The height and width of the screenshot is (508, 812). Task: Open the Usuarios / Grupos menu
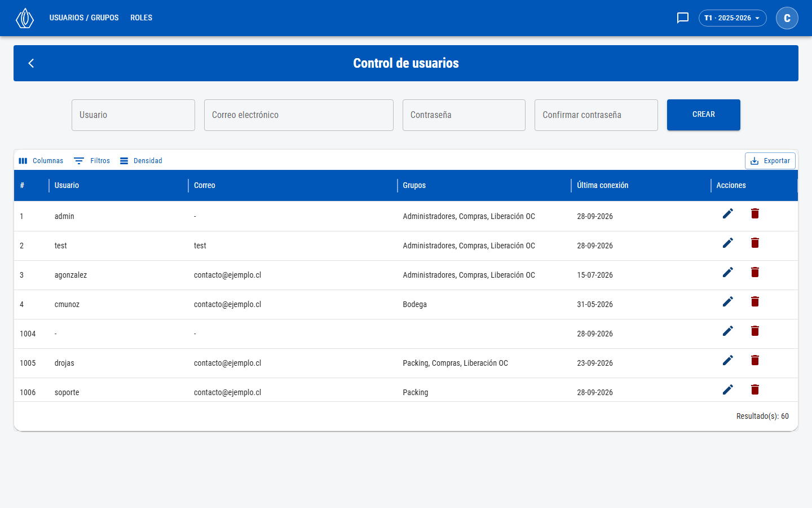(x=84, y=18)
